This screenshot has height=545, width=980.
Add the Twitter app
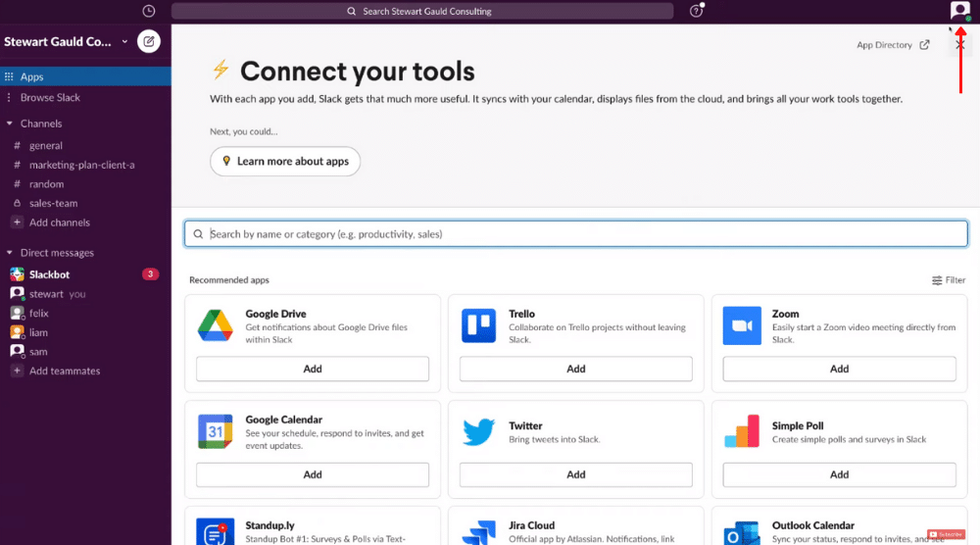tap(575, 474)
